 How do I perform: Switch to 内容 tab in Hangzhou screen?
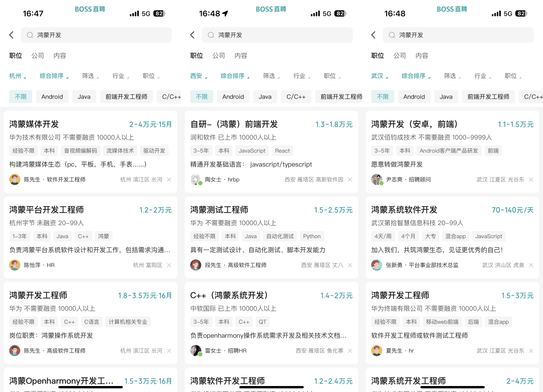pos(59,55)
